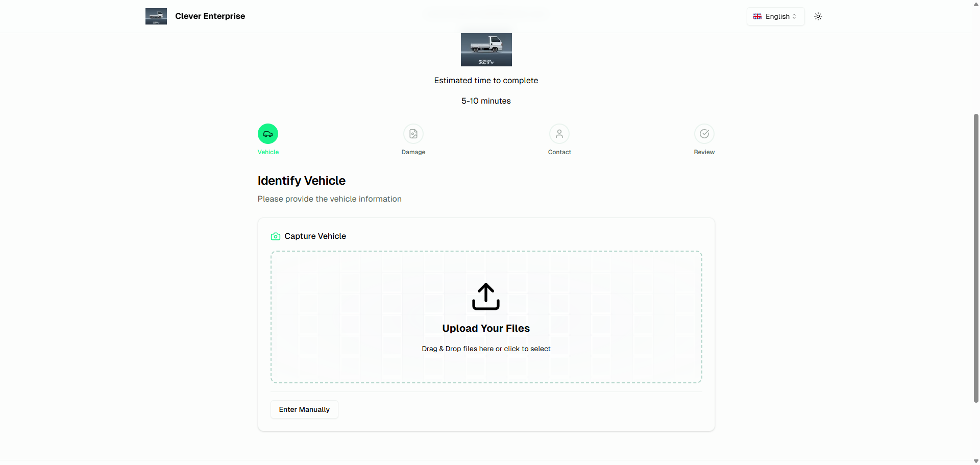Screen dimensions: 980x465
Task: Click the Clever Enterprise header text
Action: pyautogui.click(x=210, y=16)
